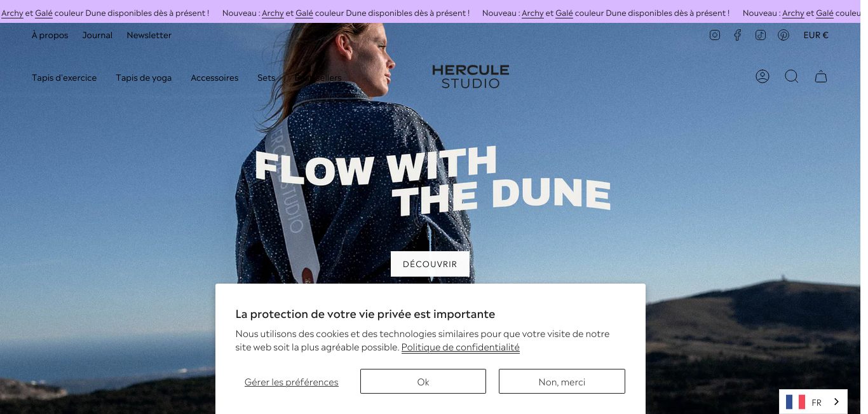Expand the FR language switcher

pos(813,402)
